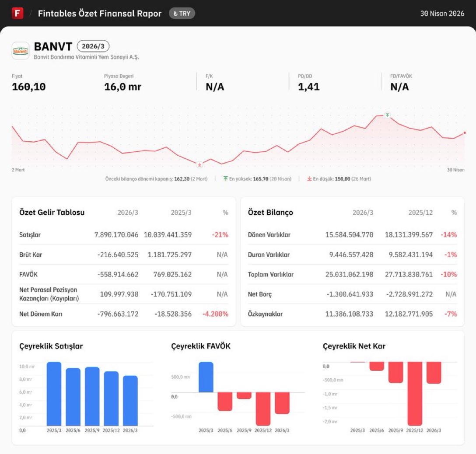The image size is (476, 454).
Task: Click the -4.200% net profit change
Action: (x=215, y=314)
